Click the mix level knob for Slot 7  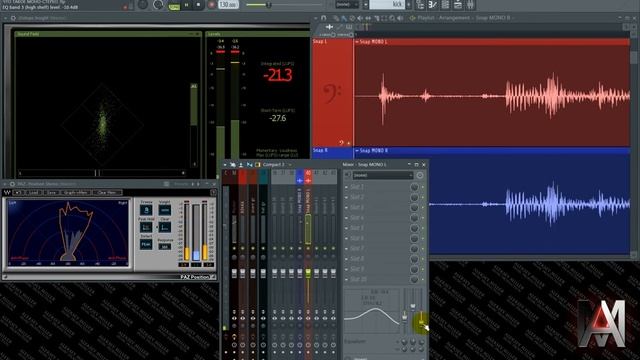[x=414, y=249]
